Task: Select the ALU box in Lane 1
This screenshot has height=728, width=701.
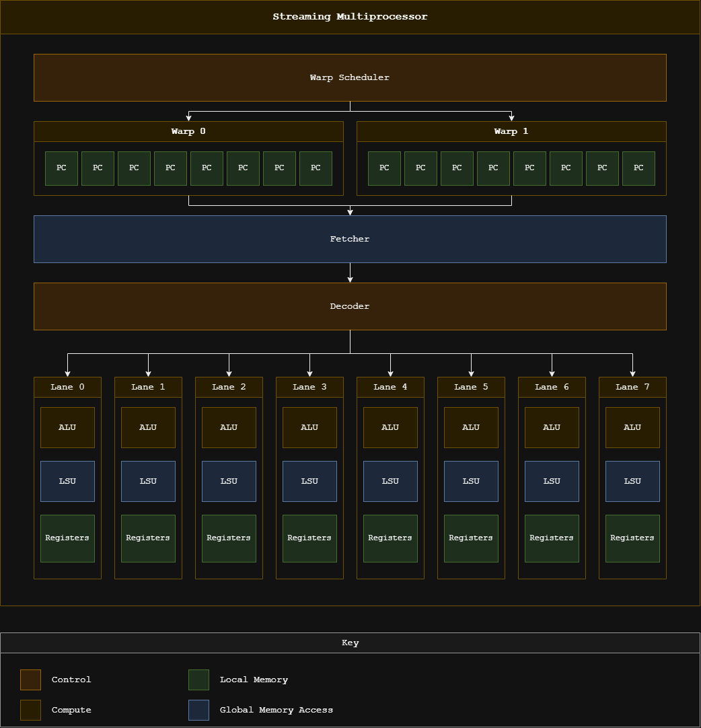Action: pos(148,428)
